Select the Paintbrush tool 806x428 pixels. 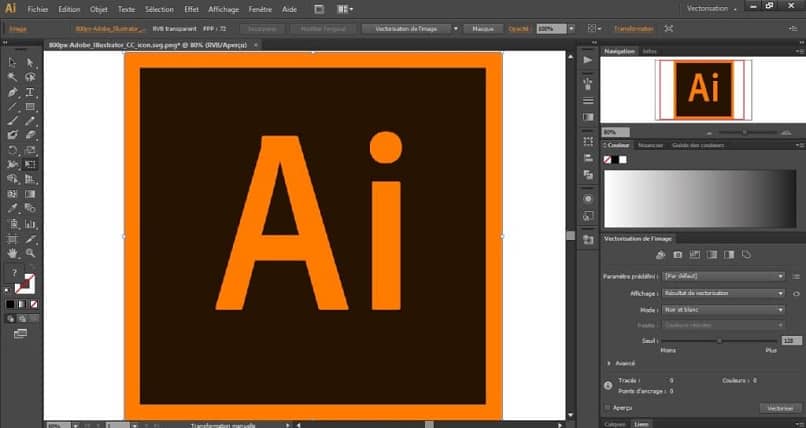12,121
